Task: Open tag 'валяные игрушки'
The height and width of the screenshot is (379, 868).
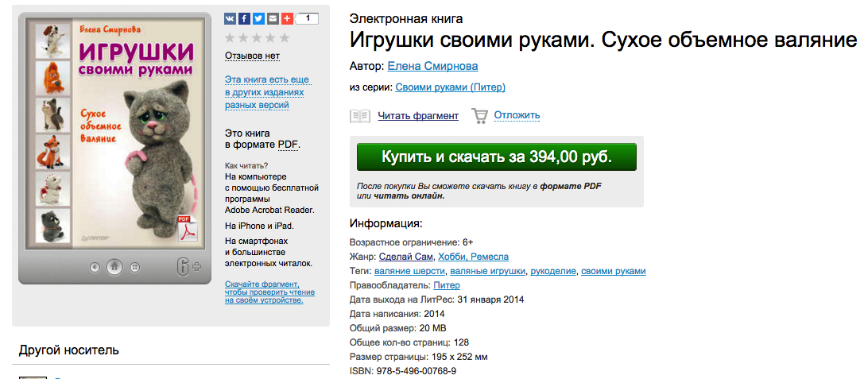Action: pyautogui.click(x=488, y=271)
